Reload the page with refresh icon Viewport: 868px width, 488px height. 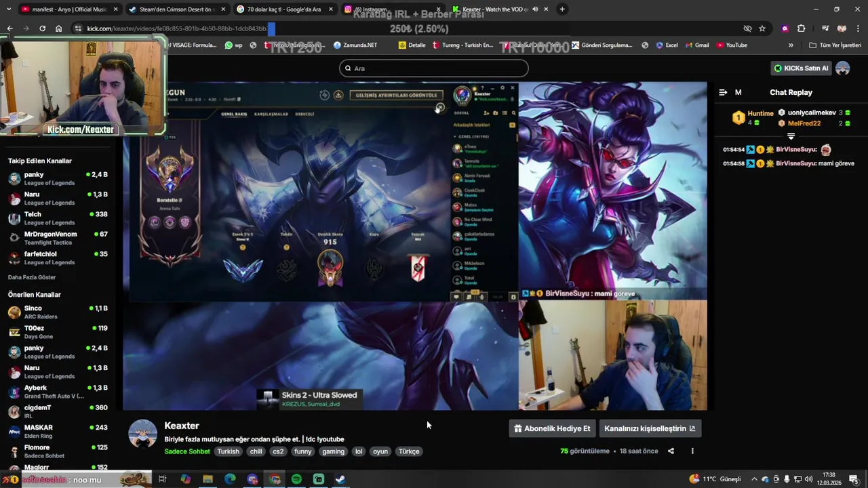pyautogui.click(x=42, y=28)
